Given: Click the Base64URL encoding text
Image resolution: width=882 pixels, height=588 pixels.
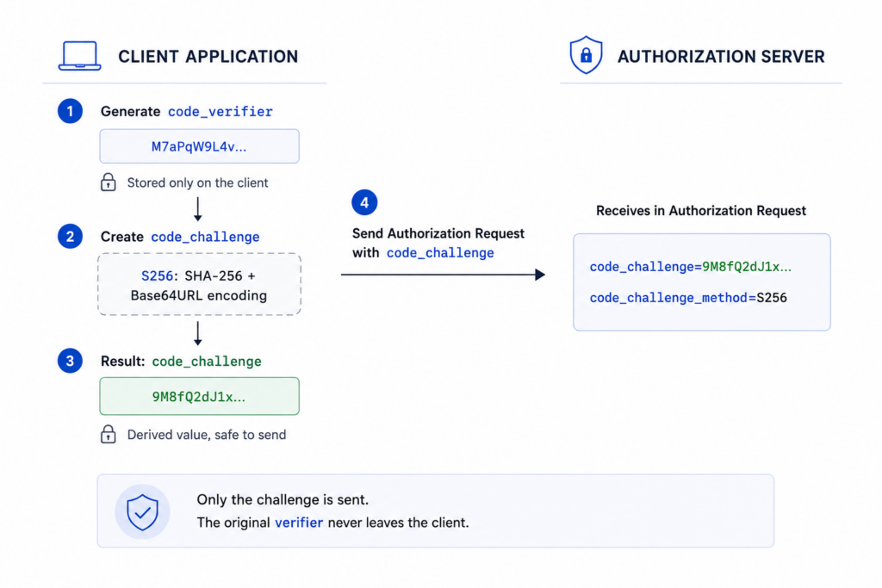Looking at the screenshot, I should click(x=199, y=295).
